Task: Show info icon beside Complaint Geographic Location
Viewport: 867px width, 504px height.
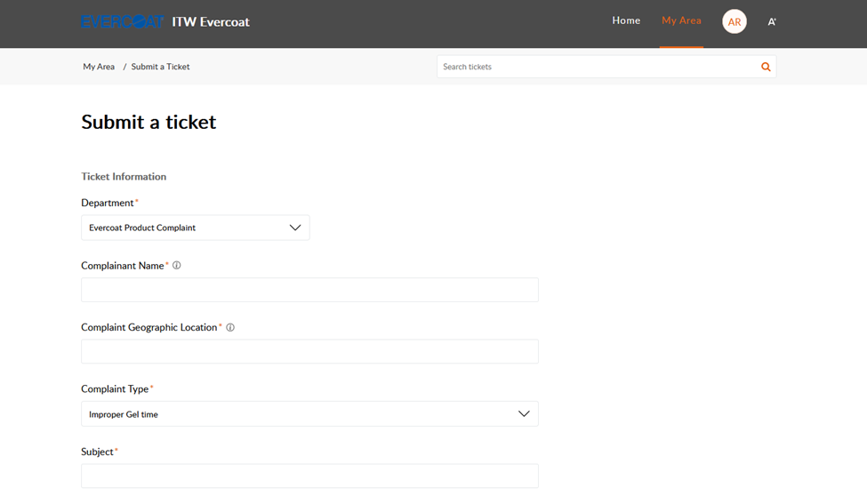Action: tap(230, 328)
